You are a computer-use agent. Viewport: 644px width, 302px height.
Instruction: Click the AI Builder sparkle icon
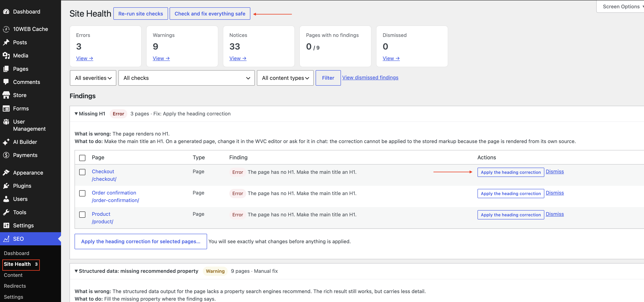pyautogui.click(x=6, y=142)
